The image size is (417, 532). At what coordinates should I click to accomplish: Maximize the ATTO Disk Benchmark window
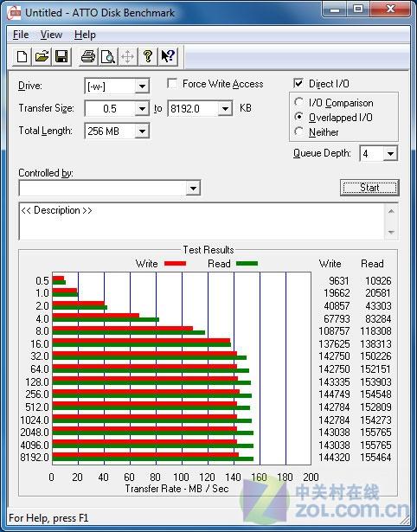click(358, 10)
